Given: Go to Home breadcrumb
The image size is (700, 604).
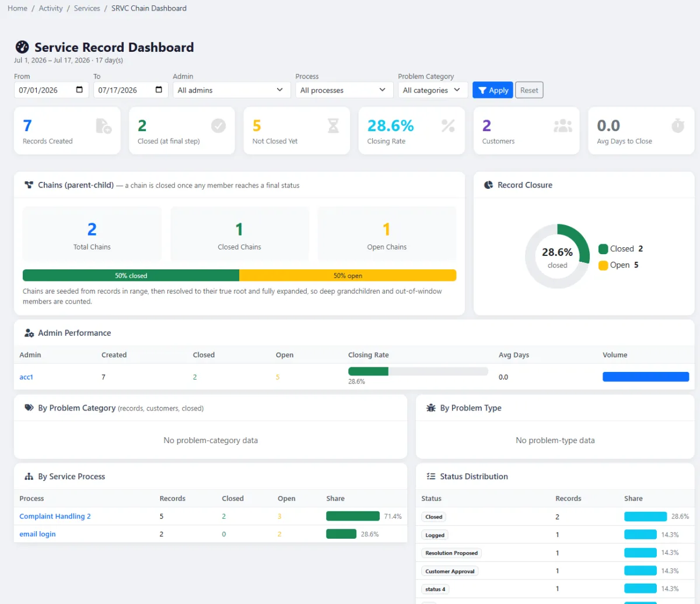Looking at the screenshot, I should [x=17, y=8].
